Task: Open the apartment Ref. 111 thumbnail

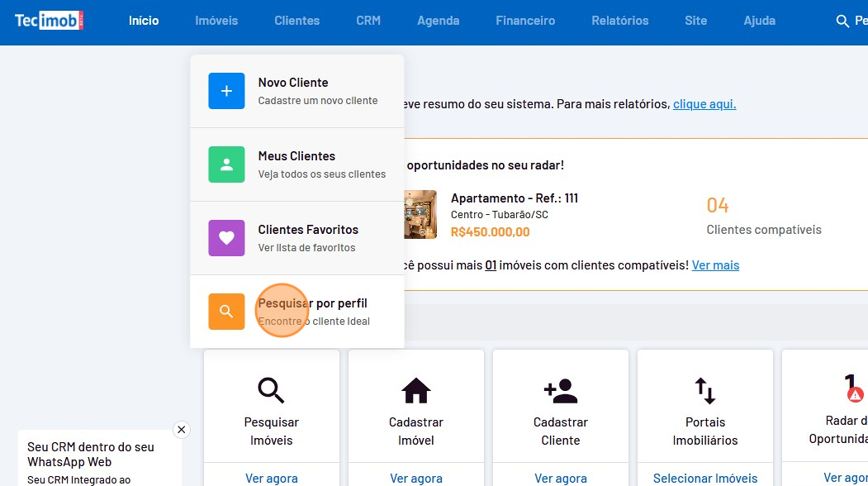Action: tap(420, 215)
